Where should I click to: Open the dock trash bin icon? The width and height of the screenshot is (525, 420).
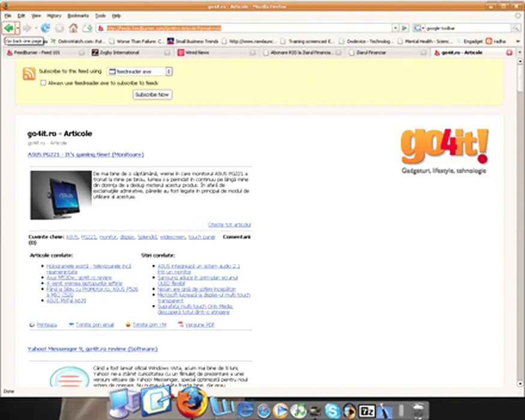pos(419,410)
